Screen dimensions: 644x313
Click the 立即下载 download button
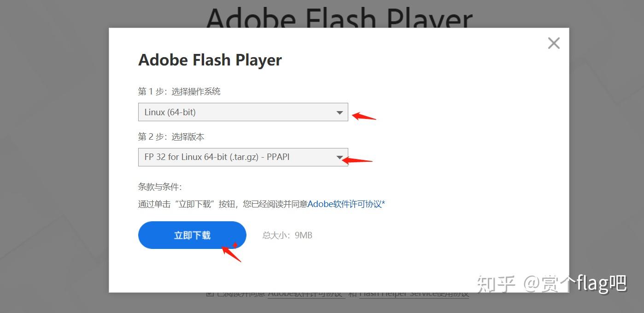point(192,235)
